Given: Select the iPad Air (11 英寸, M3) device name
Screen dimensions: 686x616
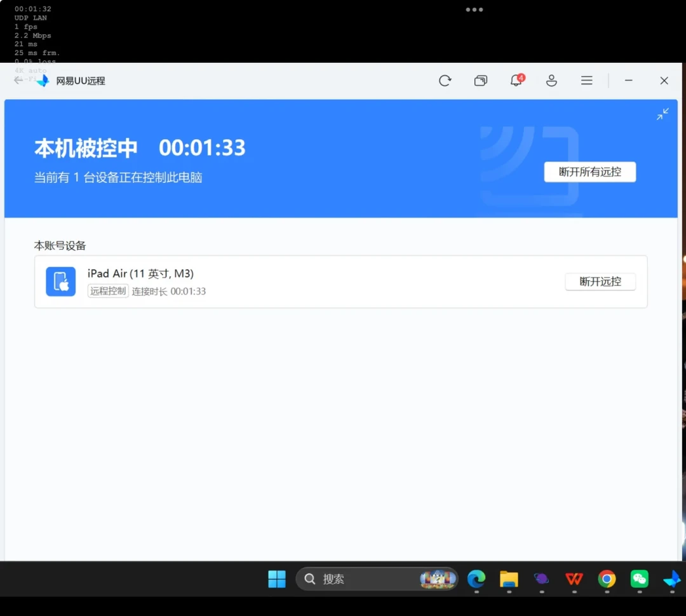Looking at the screenshot, I should pos(140,274).
